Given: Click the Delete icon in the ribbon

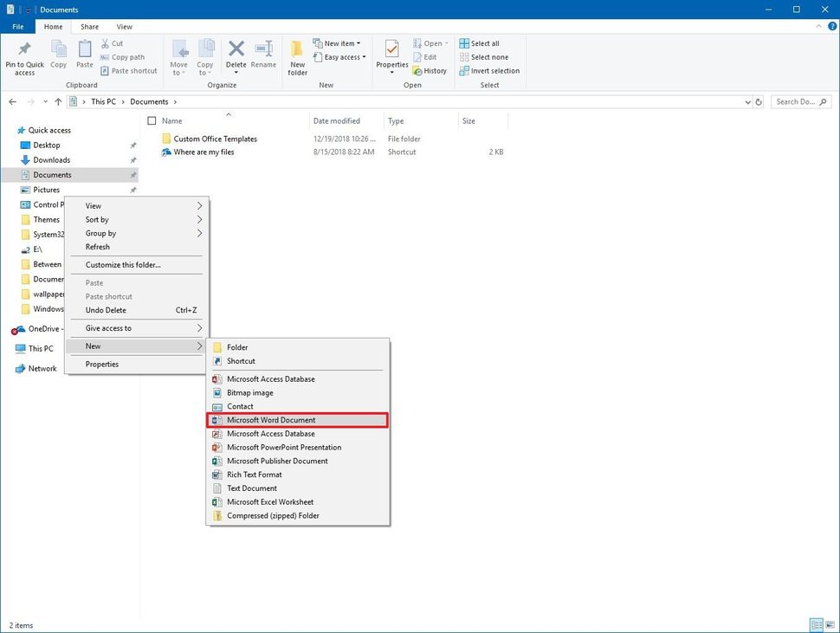Looking at the screenshot, I should (235, 52).
